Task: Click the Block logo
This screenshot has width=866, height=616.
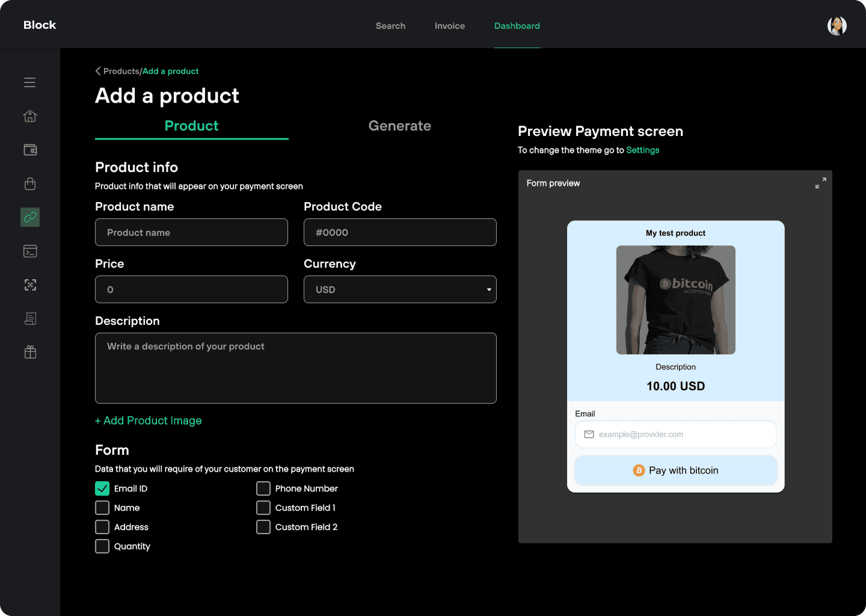Action: click(x=40, y=25)
